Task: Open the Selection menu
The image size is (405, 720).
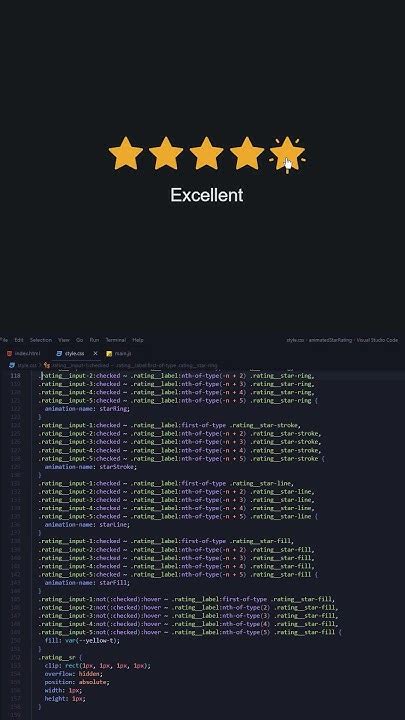Action: [x=41, y=340]
